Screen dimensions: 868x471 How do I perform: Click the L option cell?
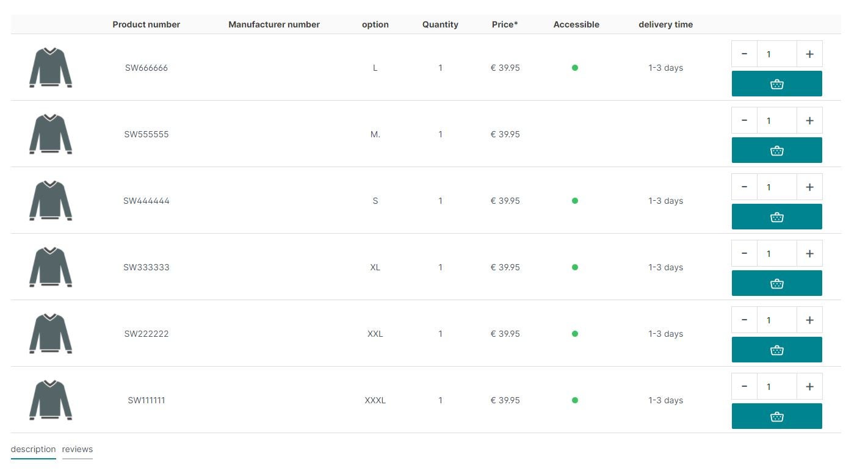tap(375, 68)
